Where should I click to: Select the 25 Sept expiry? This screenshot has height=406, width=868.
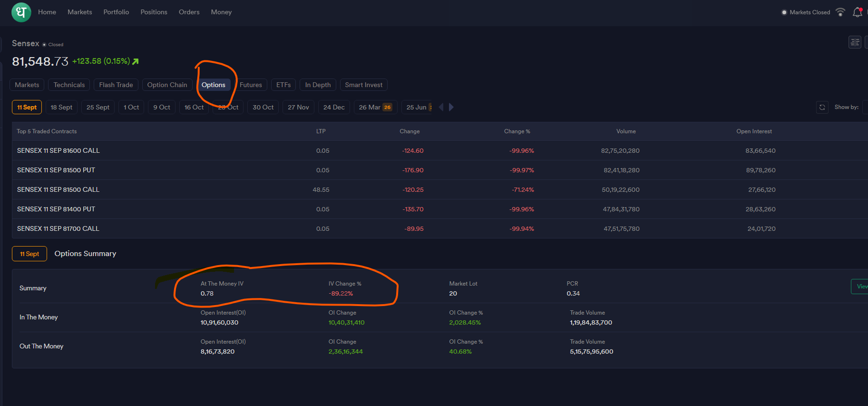pos(98,107)
